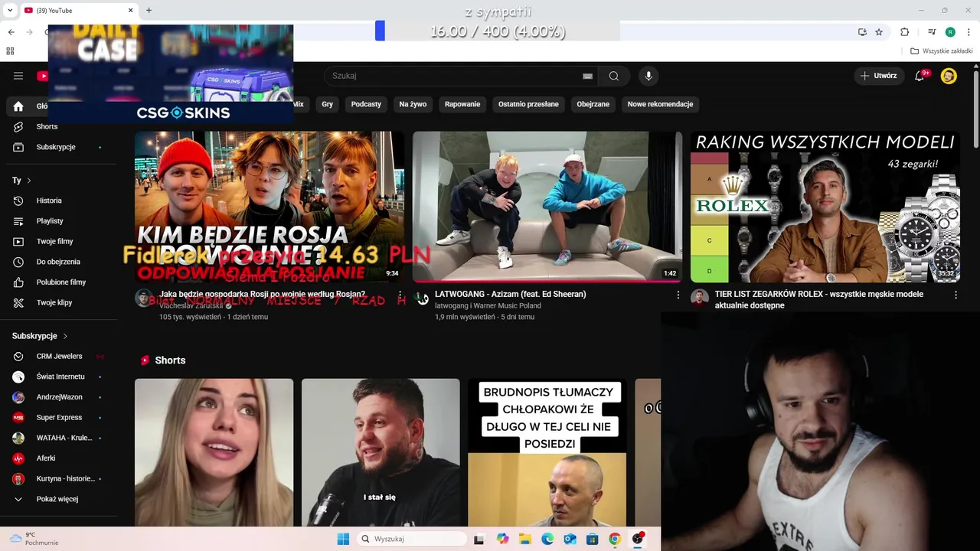
Task: Select the Obejrzane filter chip
Action: pos(593,104)
